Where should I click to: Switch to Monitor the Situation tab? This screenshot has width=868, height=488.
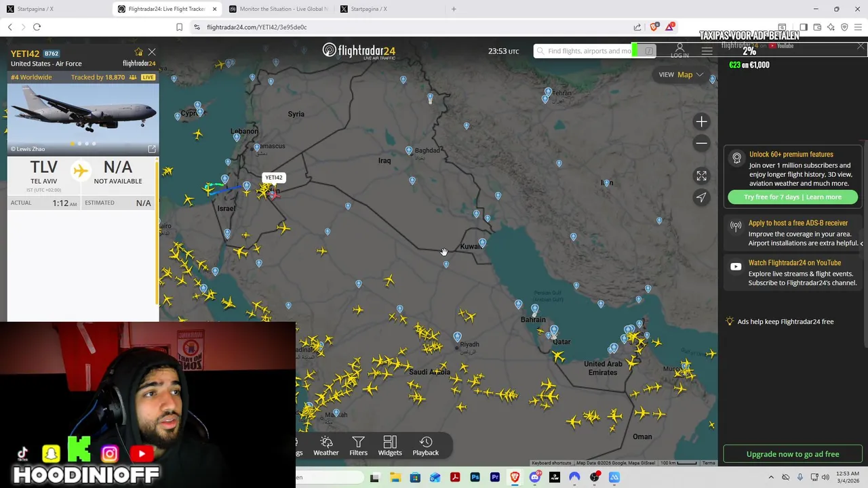pos(278,9)
